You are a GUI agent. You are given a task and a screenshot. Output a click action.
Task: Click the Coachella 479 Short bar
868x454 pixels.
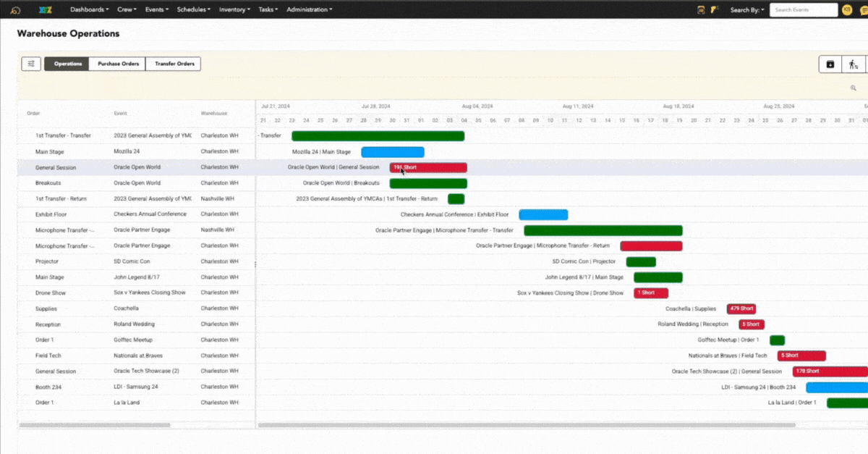[x=741, y=308]
